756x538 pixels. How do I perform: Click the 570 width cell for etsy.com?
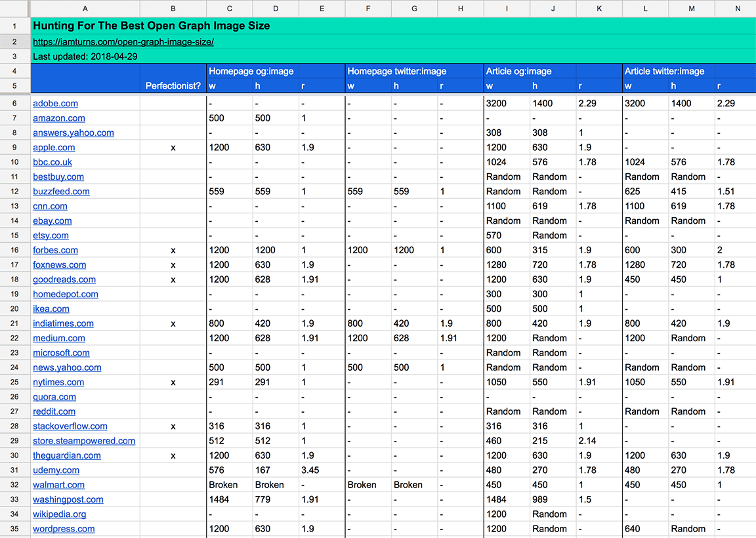507,236
